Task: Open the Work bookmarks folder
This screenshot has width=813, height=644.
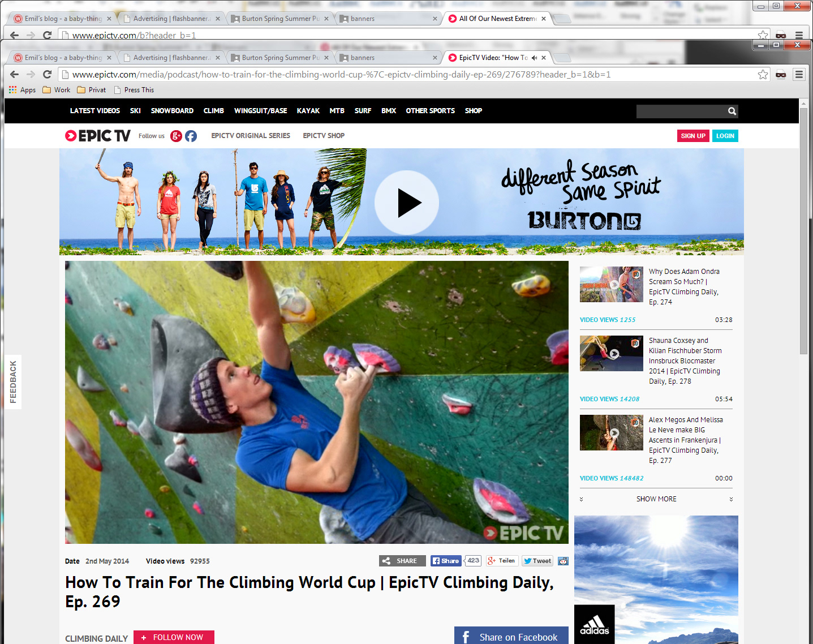Action: pyautogui.click(x=57, y=90)
